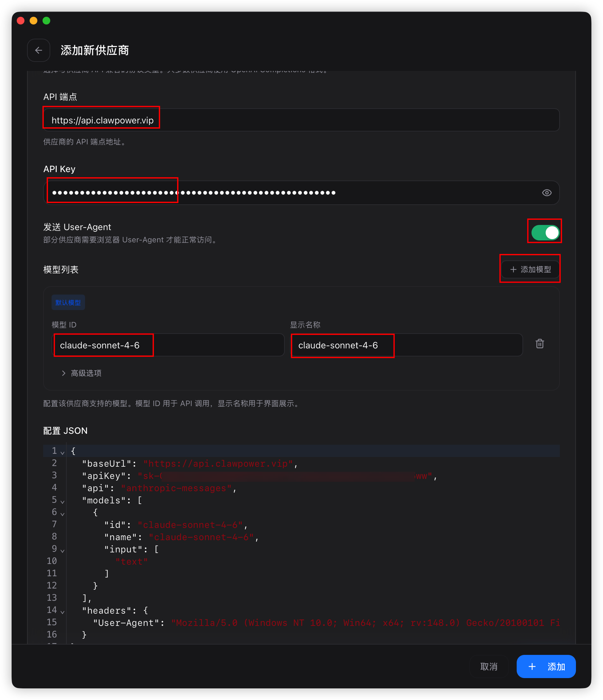Click the "name" line in JSON config
603x700 pixels.
click(181, 537)
